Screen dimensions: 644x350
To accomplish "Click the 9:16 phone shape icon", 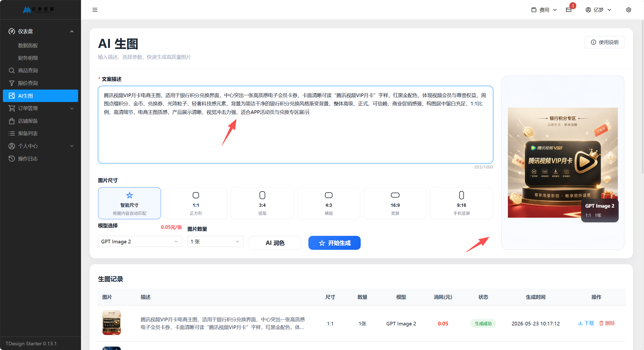I will [462, 195].
